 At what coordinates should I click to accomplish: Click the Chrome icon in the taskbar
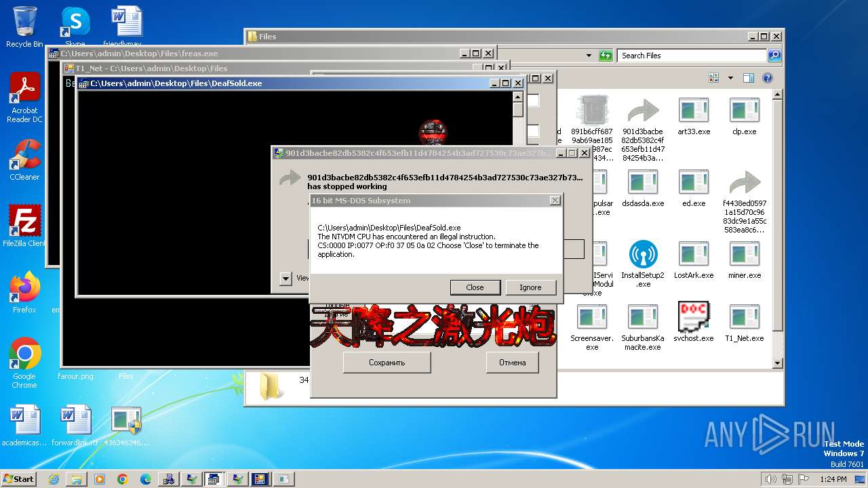(x=123, y=479)
